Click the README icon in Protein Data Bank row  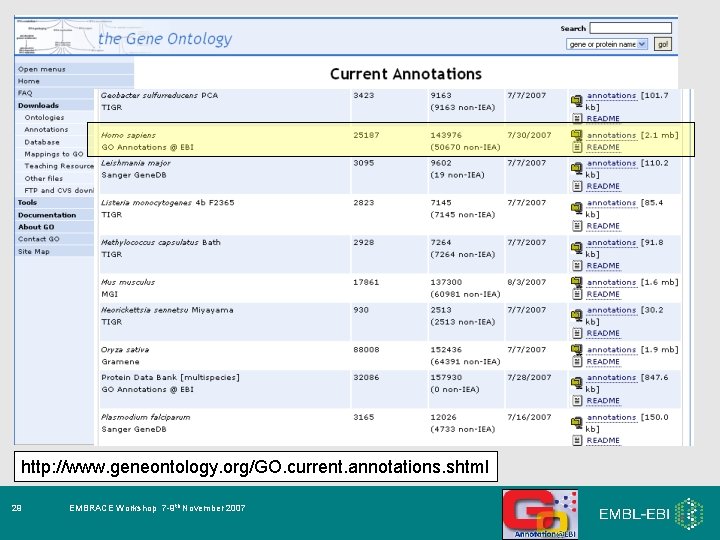point(577,400)
